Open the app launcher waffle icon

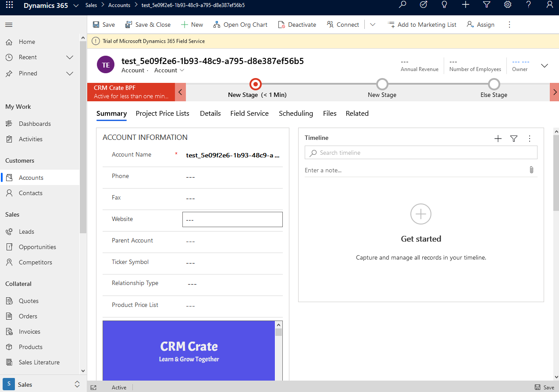[9, 5]
